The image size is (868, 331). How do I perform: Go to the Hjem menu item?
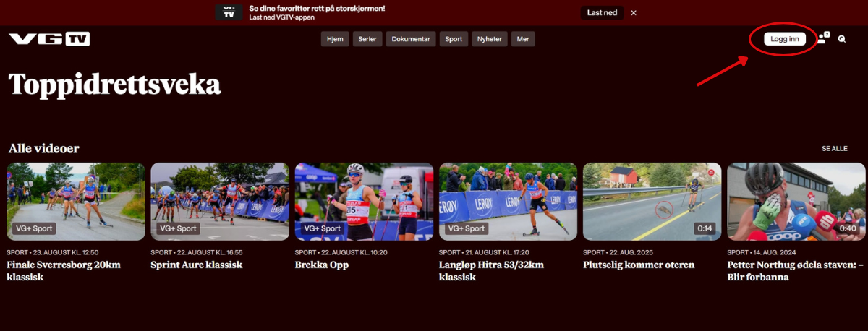(336, 39)
